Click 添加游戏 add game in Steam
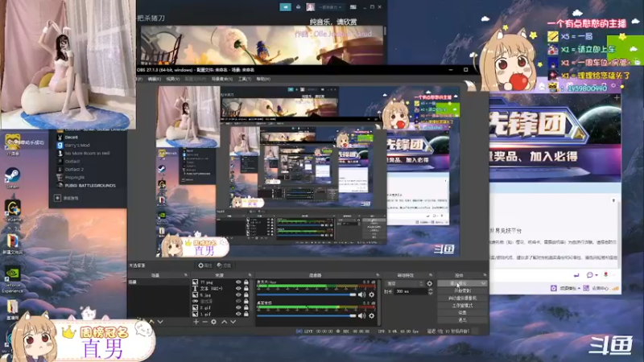Screen dimensions: 644x362 [x=67, y=198]
